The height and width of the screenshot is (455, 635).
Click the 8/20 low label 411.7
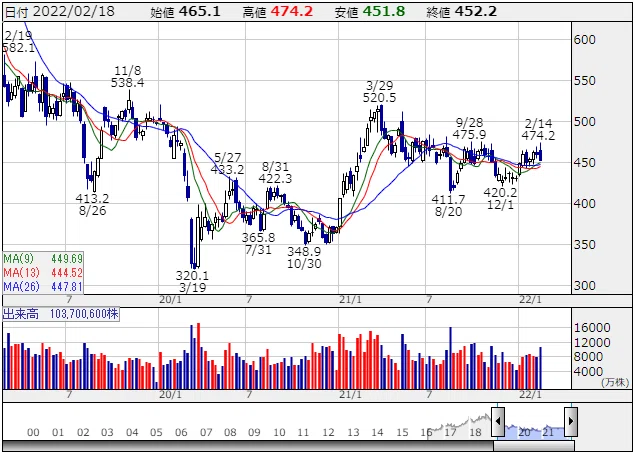448,199
